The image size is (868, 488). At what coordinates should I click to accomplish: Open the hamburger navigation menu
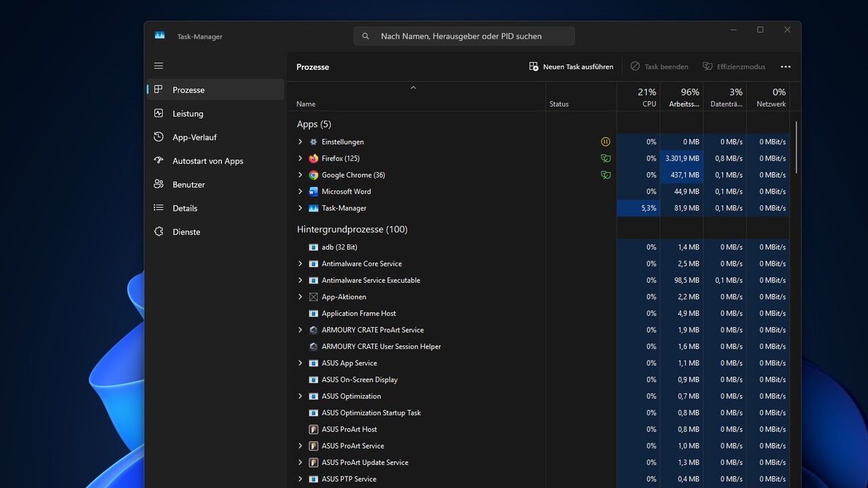[x=159, y=66]
